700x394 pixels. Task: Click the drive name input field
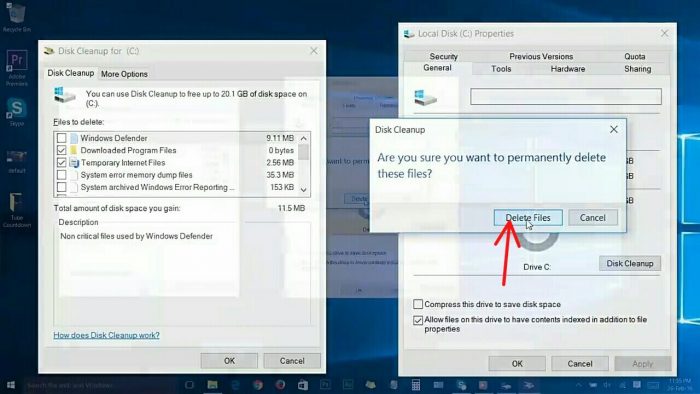566,96
